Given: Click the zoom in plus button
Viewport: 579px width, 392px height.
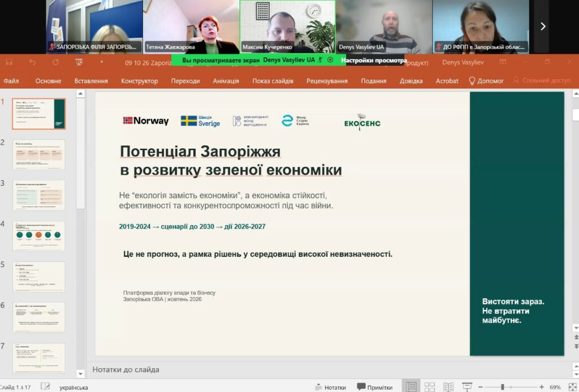Looking at the screenshot, I should click(541, 387).
